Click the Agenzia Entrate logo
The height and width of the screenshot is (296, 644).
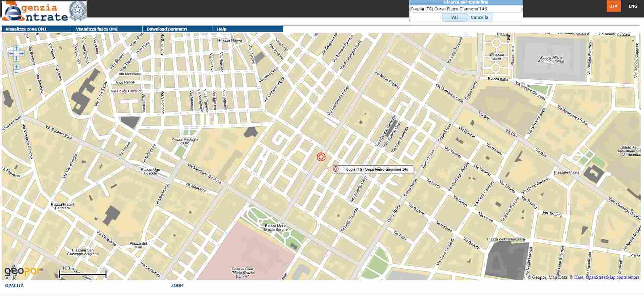[44, 11]
